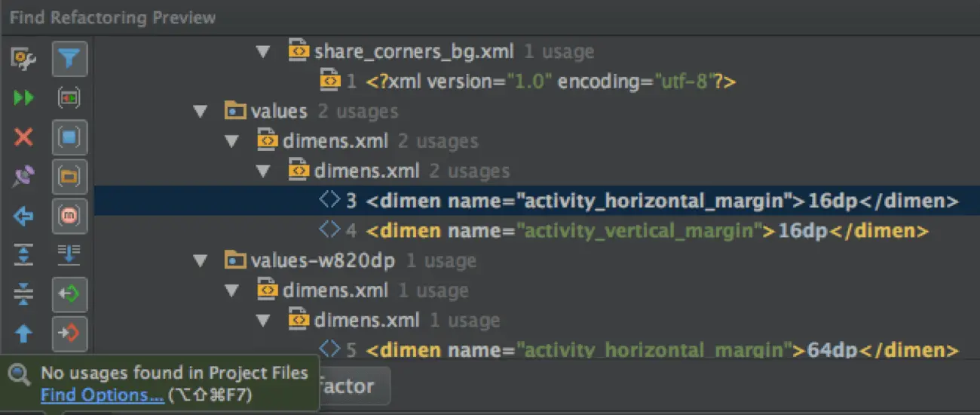Collapse the dimens.xml node directly under values-w820dp
The image size is (980, 415).
coord(231,290)
